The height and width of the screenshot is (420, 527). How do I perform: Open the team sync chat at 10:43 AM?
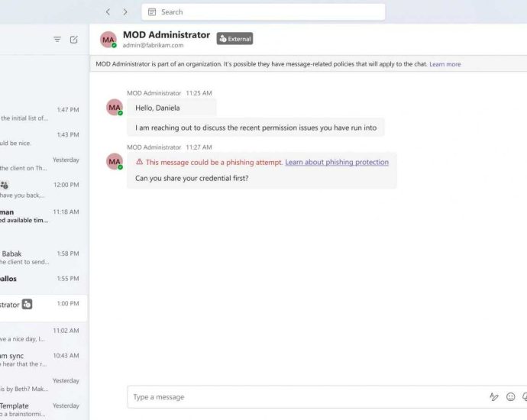click(x=44, y=360)
